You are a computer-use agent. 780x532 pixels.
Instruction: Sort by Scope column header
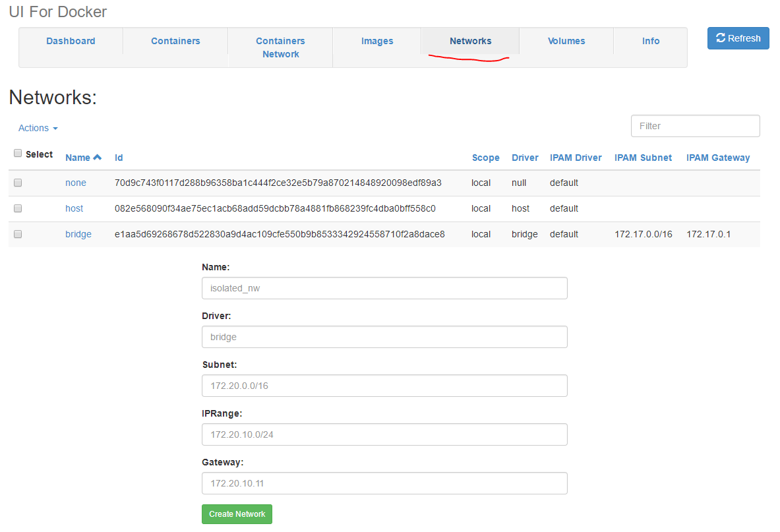(x=485, y=158)
